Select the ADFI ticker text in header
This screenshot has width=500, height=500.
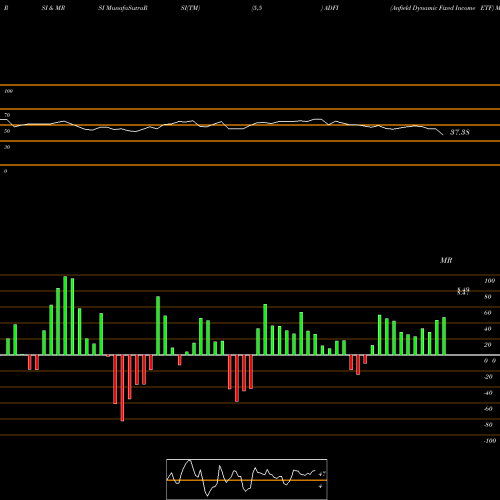tap(331, 8)
